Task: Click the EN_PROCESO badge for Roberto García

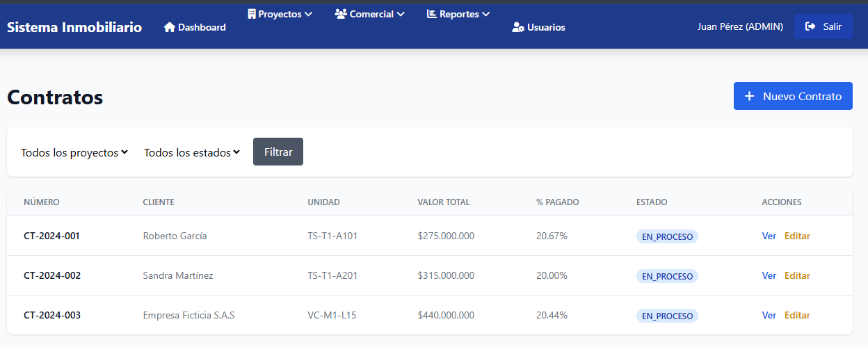Action: pos(667,236)
